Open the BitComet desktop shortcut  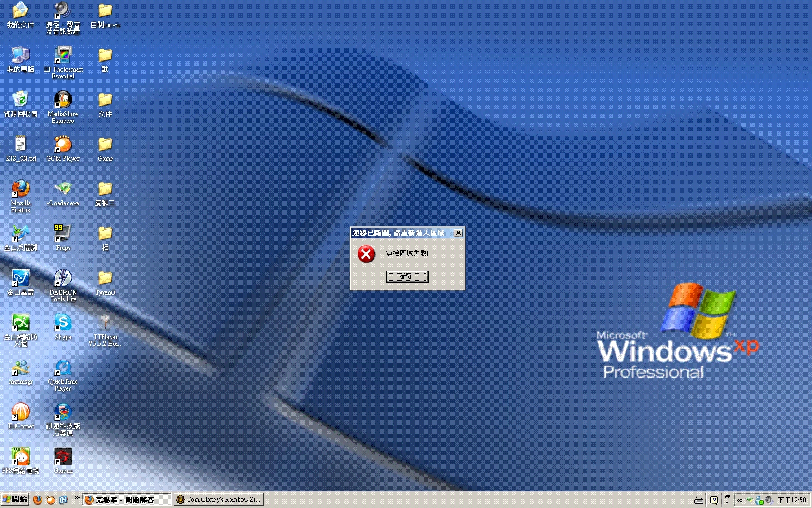[x=21, y=413]
